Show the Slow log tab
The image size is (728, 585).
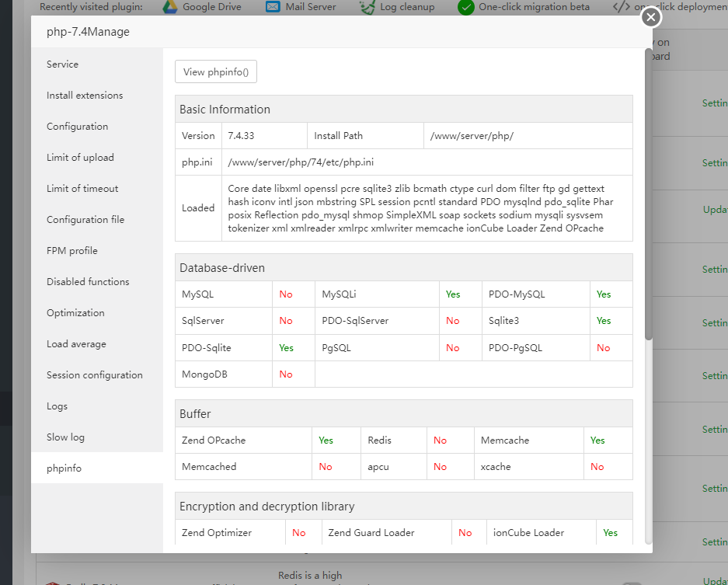tap(65, 437)
